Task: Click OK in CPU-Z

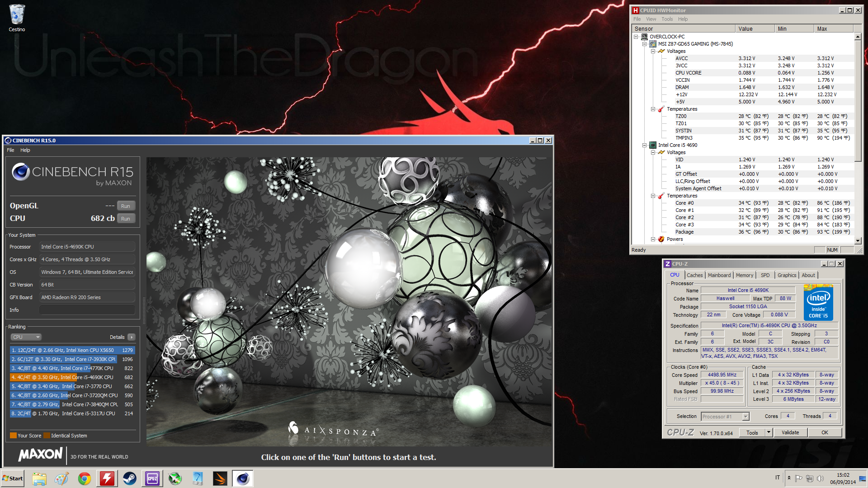Action: pyautogui.click(x=825, y=432)
